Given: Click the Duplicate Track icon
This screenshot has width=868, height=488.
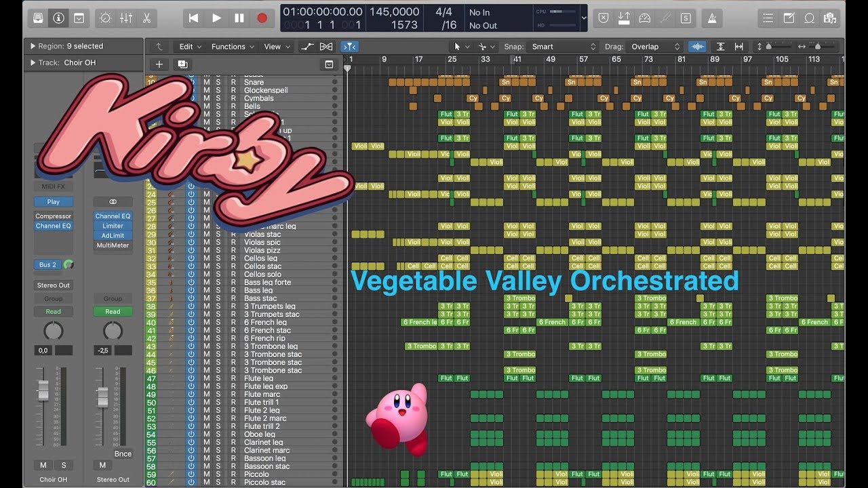Looking at the screenshot, I should tap(182, 64).
